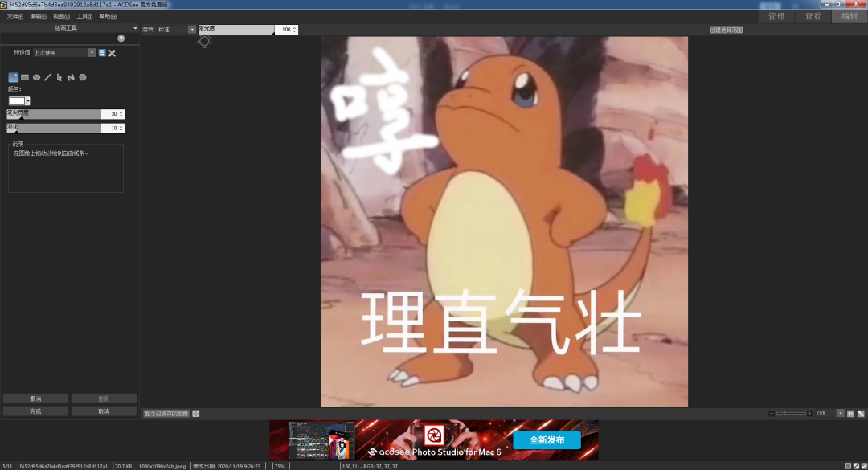The width and height of the screenshot is (868, 470).
Task: Delete the current preset with X icon
Action: point(112,53)
